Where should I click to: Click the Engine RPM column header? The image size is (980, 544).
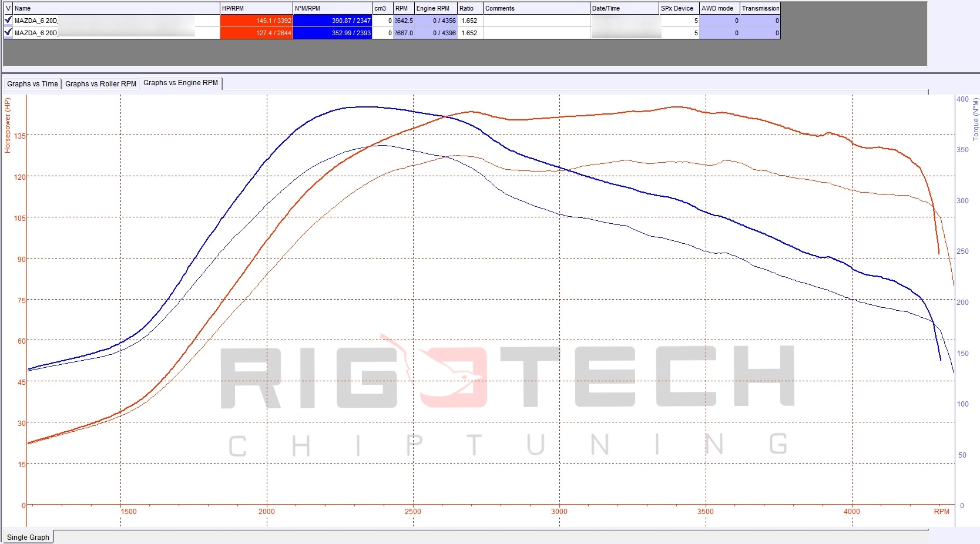coord(436,8)
